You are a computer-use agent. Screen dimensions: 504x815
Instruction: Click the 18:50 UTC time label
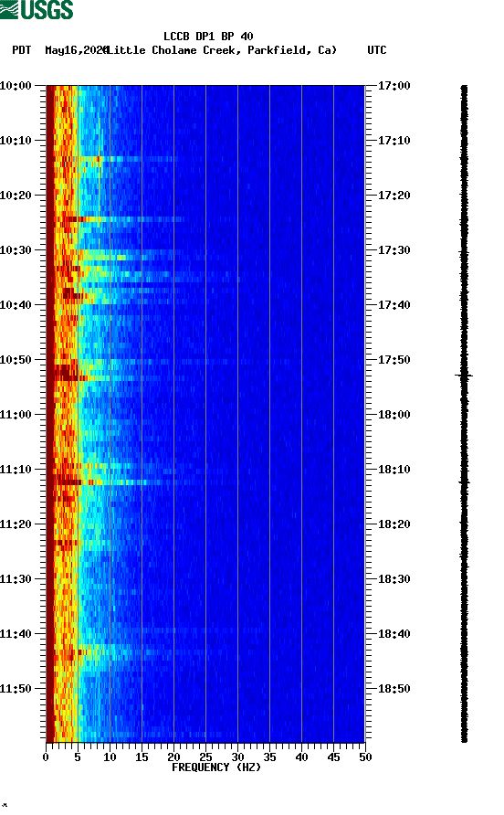coord(394,689)
